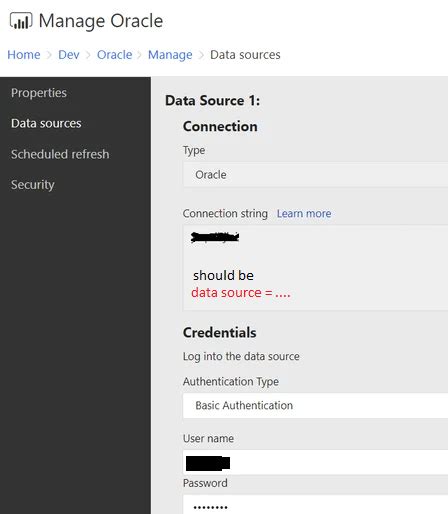Click the Log into the data source text
This screenshot has width=448, height=514.
241,356
